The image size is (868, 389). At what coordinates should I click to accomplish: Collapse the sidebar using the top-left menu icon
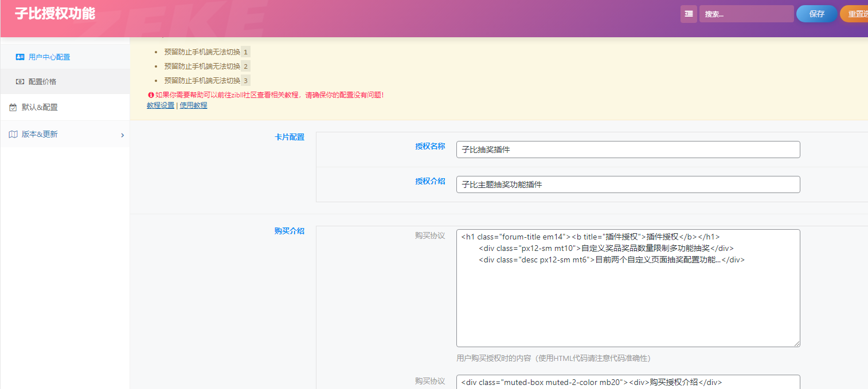[687, 14]
